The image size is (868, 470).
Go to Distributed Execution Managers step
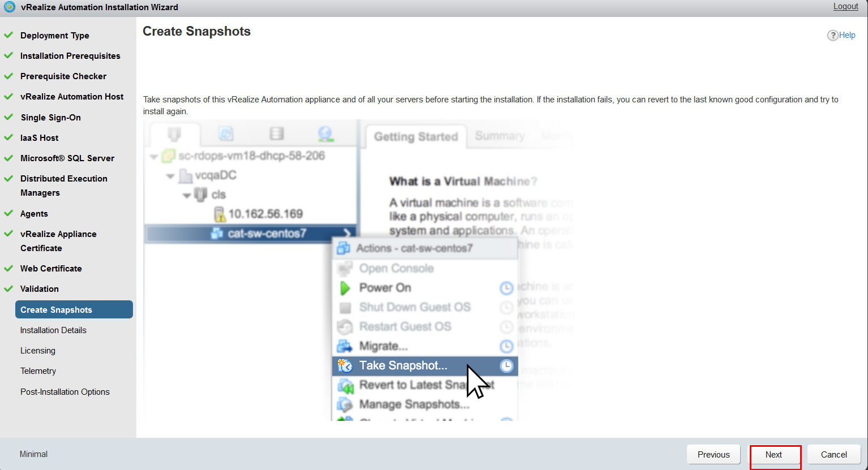tap(64, 186)
